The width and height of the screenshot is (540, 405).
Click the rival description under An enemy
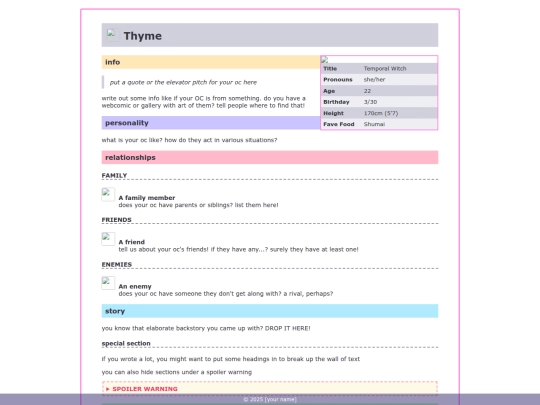point(226,294)
